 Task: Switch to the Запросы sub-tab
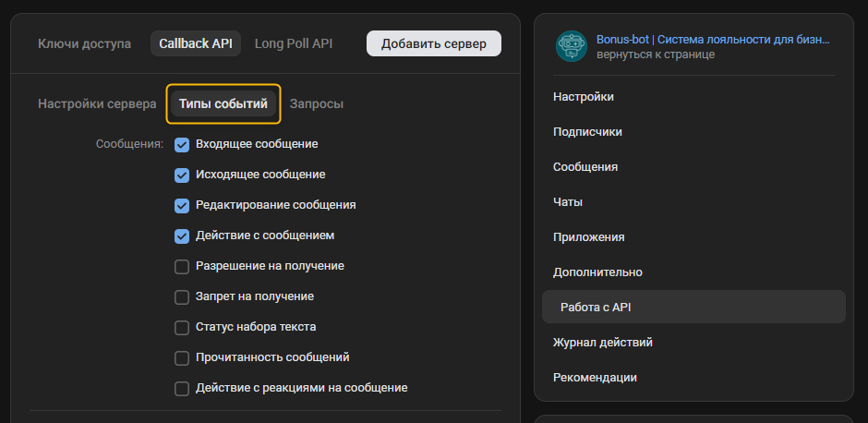[x=317, y=104]
